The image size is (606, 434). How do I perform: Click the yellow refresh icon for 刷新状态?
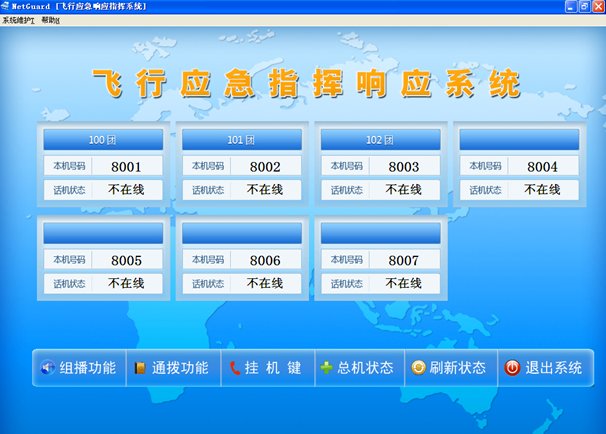pos(418,368)
